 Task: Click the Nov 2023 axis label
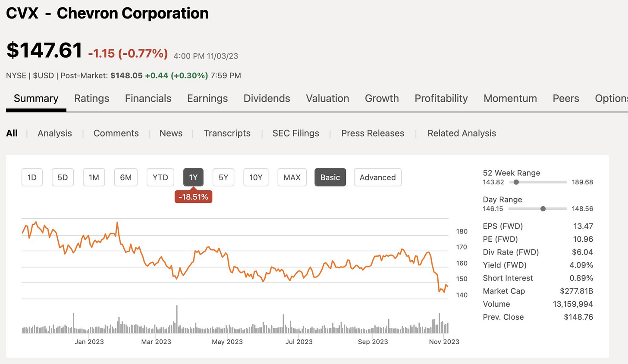(444, 342)
